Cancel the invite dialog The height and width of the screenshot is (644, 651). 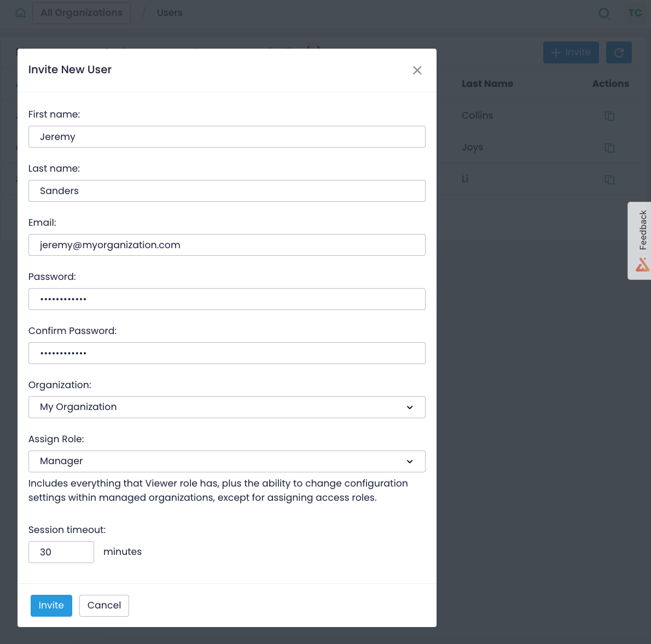104,605
